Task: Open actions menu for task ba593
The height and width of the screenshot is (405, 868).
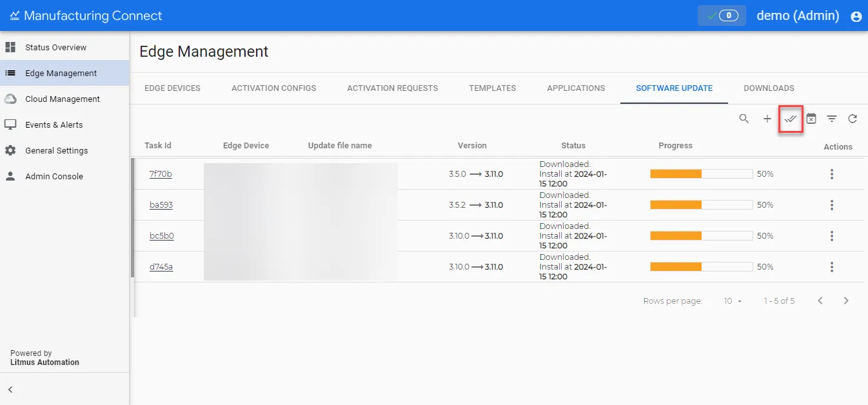Action: point(832,205)
